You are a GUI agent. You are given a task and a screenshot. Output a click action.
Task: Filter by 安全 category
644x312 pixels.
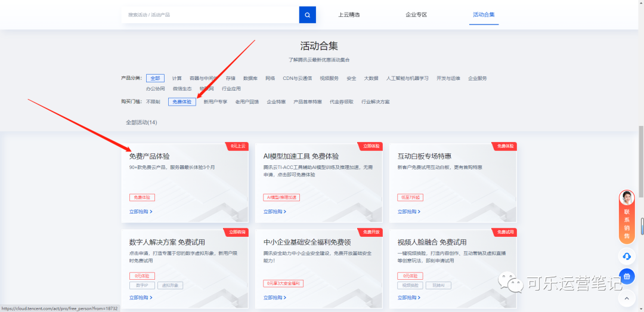(x=351, y=78)
